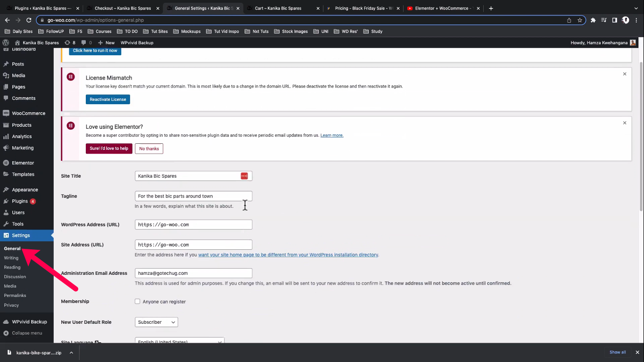
Task: Follow the Learn more link
Action: coord(332,135)
